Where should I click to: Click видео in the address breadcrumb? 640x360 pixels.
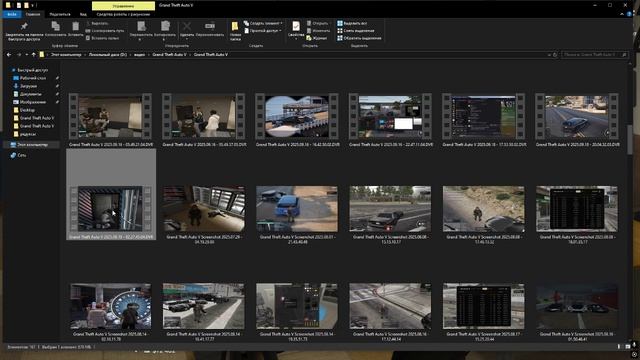coord(140,54)
